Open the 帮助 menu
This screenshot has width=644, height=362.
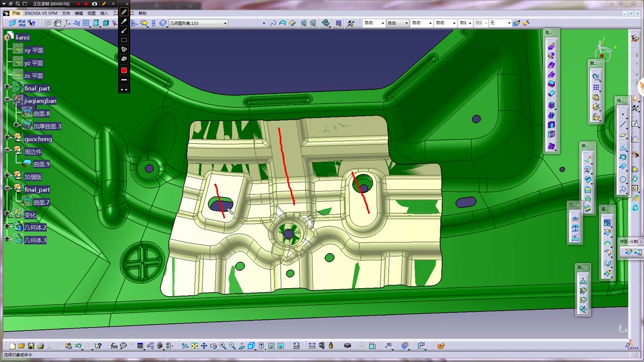click(142, 13)
